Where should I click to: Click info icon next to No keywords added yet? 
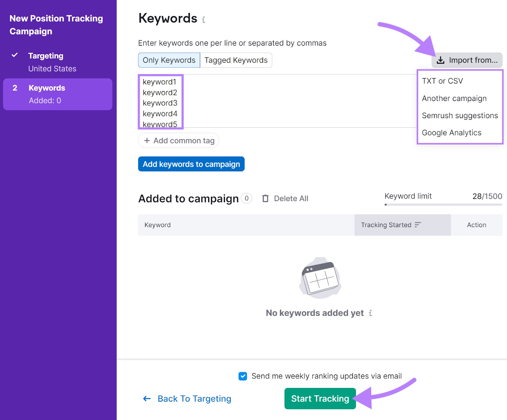[370, 313]
